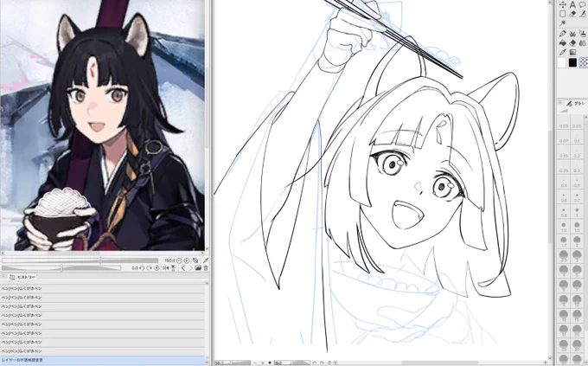The height and width of the screenshot is (366, 588).
Task: Select the Auto Select magic wand tool
Action: (563, 23)
